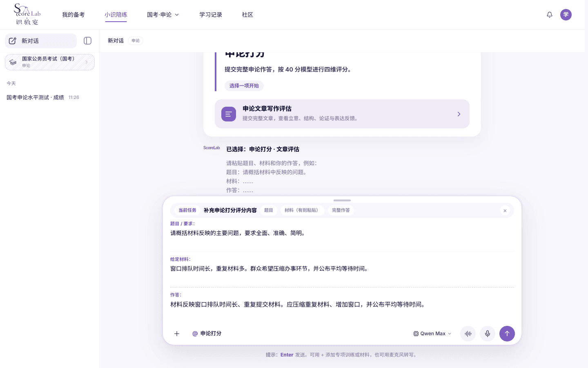Open the 学习记录 tab
588x368 pixels.
point(211,15)
